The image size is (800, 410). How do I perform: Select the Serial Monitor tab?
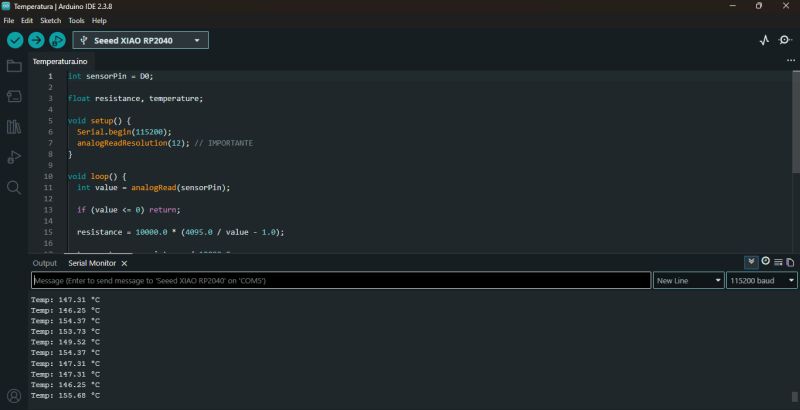coord(92,263)
